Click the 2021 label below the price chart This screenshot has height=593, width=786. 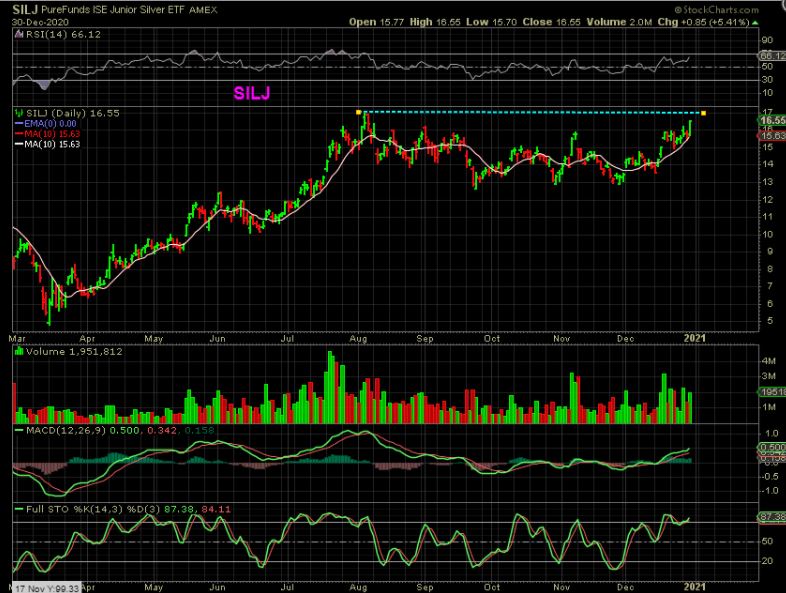tap(695, 338)
